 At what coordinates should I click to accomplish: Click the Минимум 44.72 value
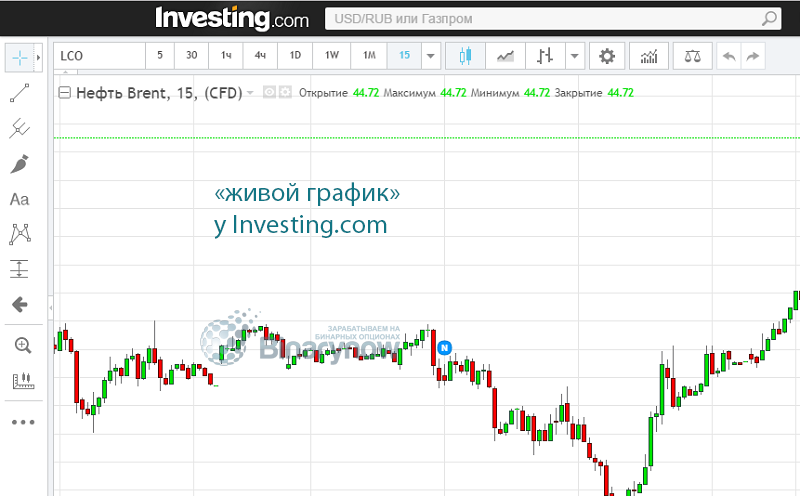tap(537, 93)
